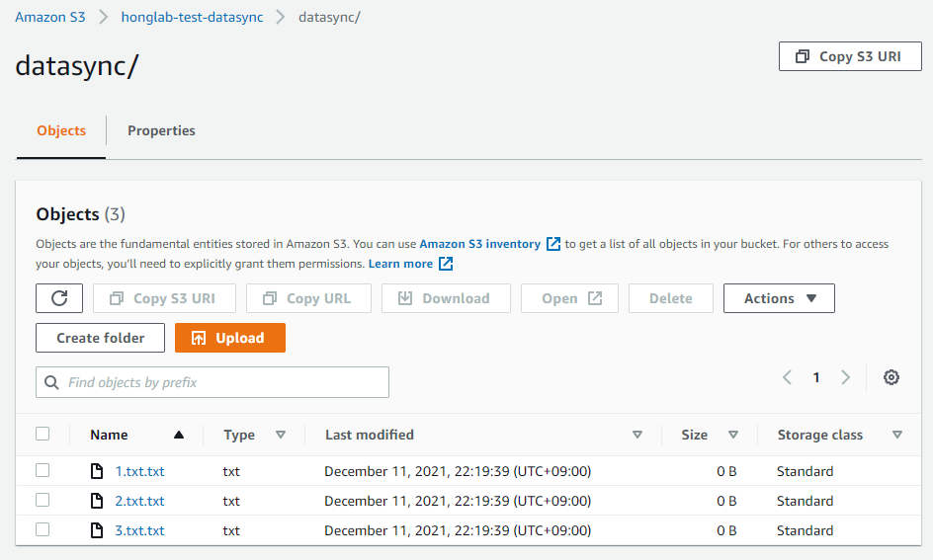Click the orange Upload button

coord(229,338)
